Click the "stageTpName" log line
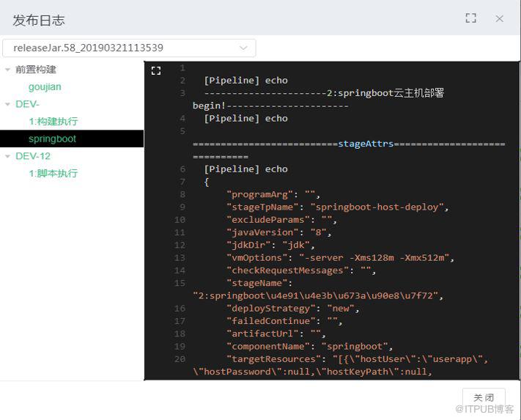 click(x=337, y=207)
